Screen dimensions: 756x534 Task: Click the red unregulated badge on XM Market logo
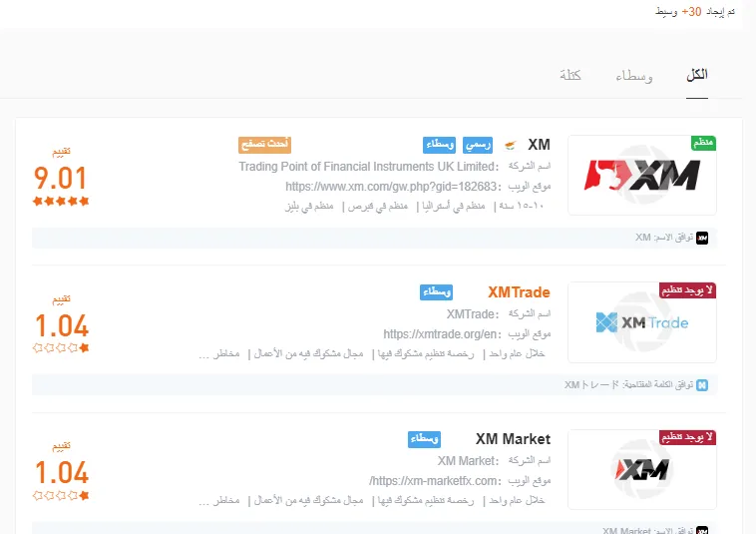point(687,437)
